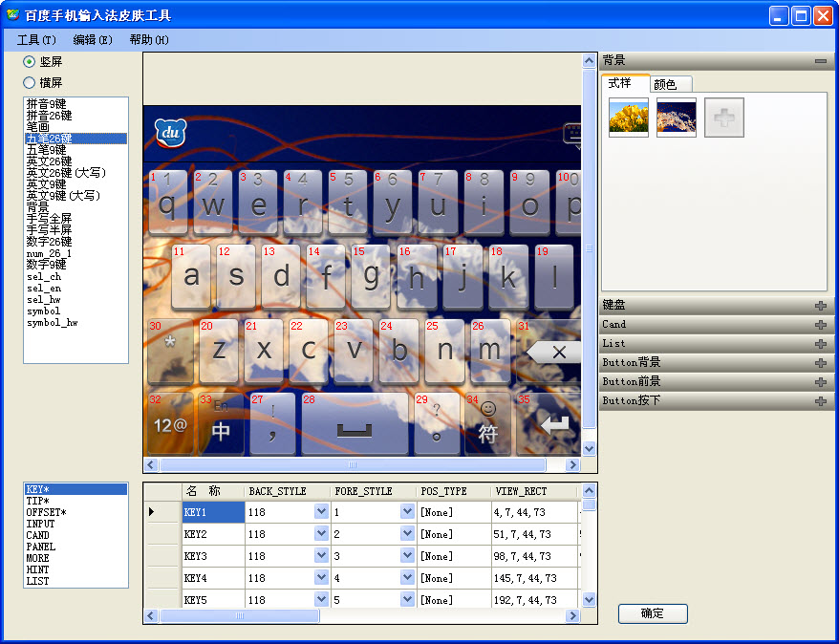The width and height of the screenshot is (839, 644).
Task: Click the Baidu du bear logo icon
Action: 169,133
